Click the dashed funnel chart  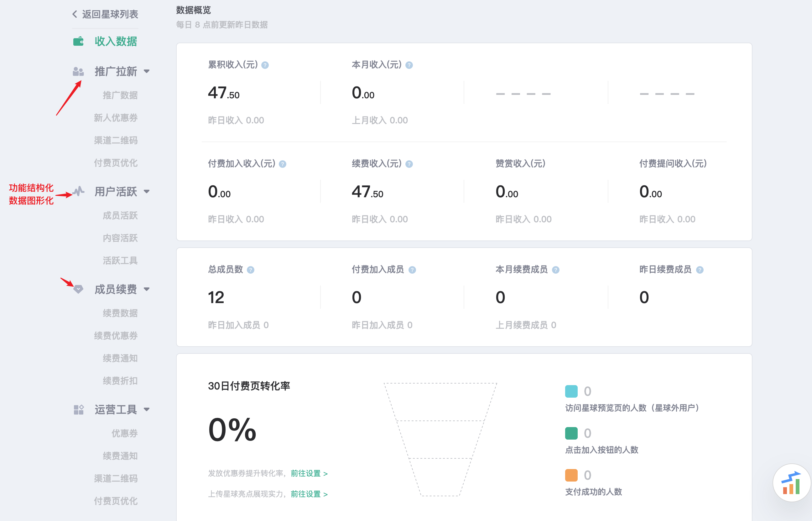pyautogui.click(x=440, y=440)
